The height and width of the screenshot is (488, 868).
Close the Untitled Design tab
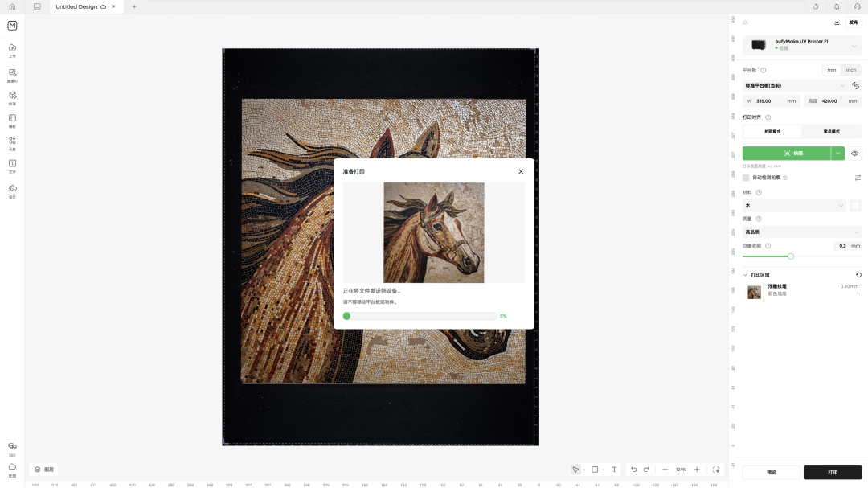point(113,6)
